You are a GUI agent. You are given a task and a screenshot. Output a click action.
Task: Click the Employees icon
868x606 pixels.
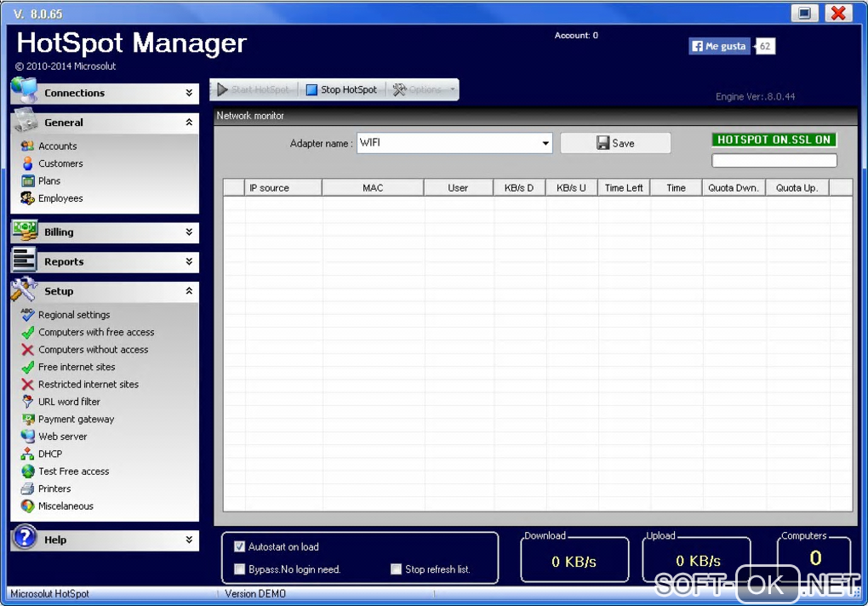[x=28, y=198]
